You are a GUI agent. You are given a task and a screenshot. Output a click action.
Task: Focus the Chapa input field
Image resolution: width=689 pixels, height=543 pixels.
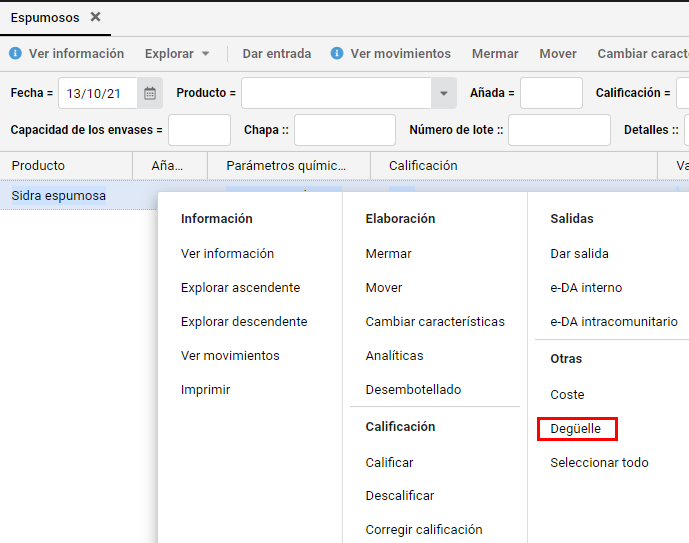(344, 130)
